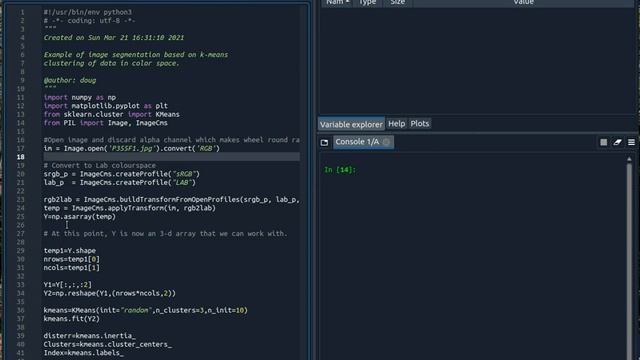Viewport: 640px width, 360px height.
Task: Click the console vertical scrollbar track
Action: [x=629, y=261]
